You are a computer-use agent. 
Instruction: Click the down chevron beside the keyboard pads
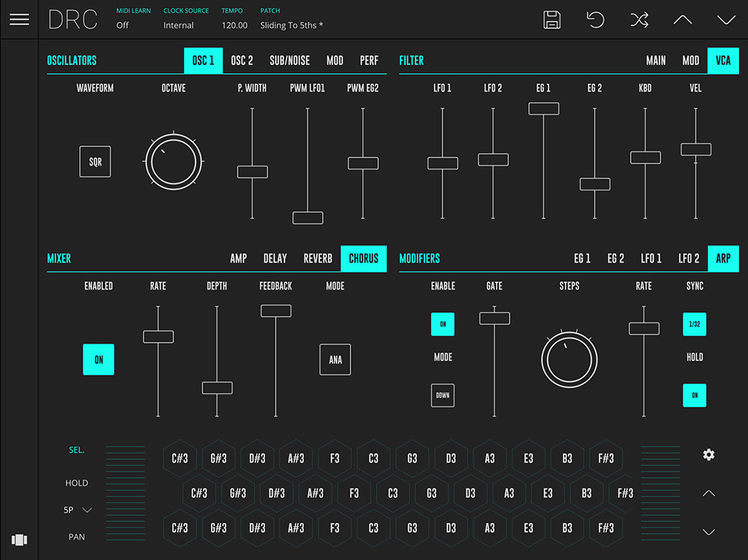tap(708, 532)
